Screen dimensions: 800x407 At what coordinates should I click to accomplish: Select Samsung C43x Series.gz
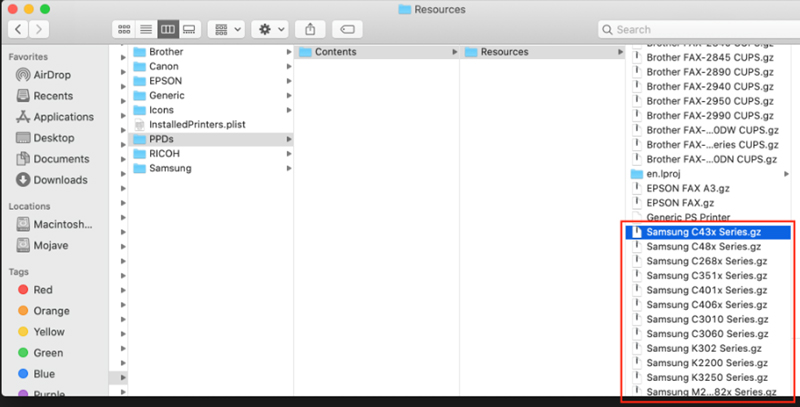coord(709,232)
